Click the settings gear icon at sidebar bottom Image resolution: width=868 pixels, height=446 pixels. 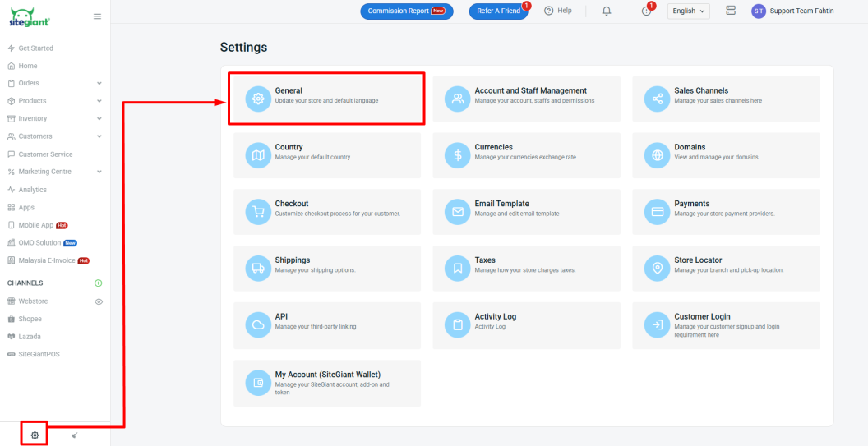click(x=35, y=435)
